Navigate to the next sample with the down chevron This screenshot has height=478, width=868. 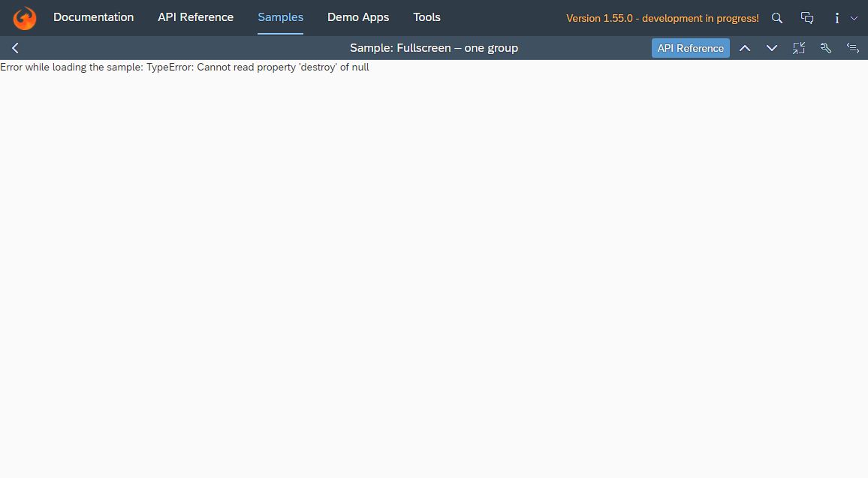pyautogui.click(x=772, y=47)
